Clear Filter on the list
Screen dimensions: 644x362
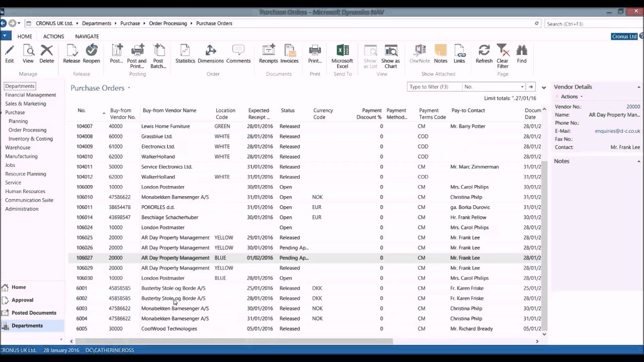(503, 56)
